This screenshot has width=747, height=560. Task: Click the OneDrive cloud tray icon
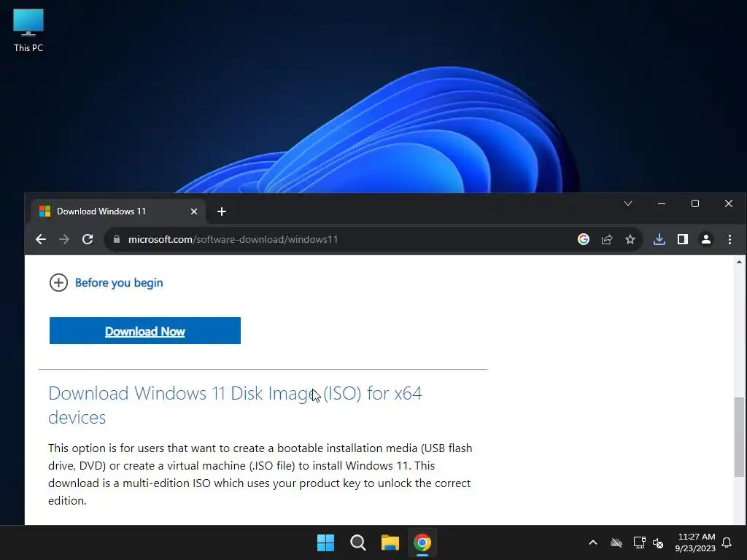point(616,542)
